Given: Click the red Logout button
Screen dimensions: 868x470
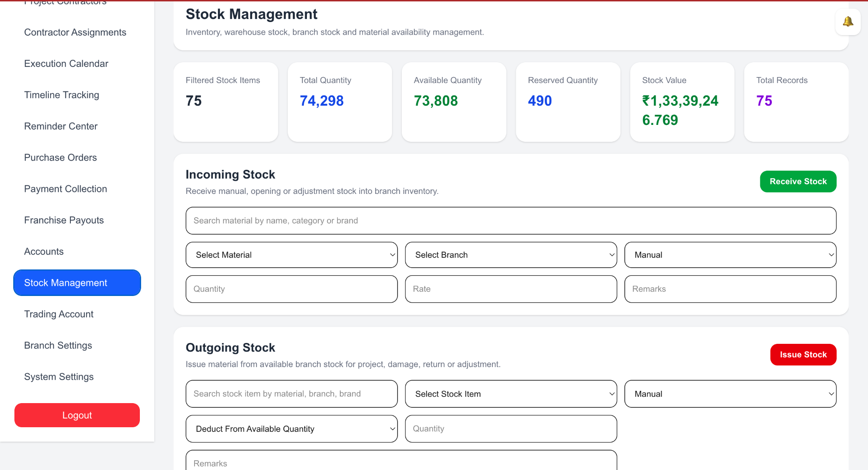Looking at the screenshot, I should tap(77, 415).
